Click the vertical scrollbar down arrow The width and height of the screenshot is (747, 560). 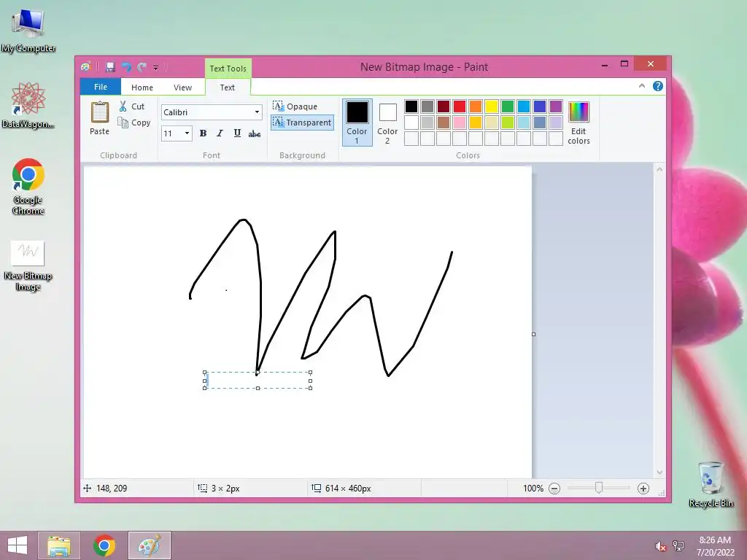coord(659,472)
